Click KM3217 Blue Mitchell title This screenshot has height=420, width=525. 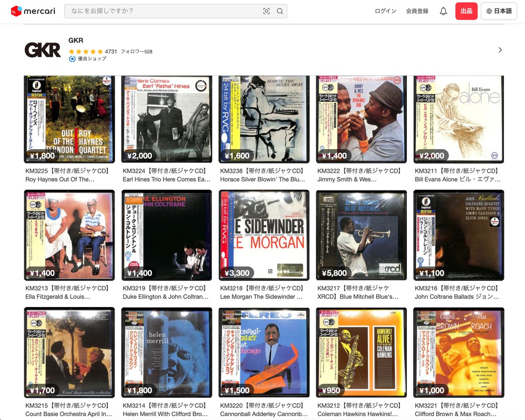(358, 292)
